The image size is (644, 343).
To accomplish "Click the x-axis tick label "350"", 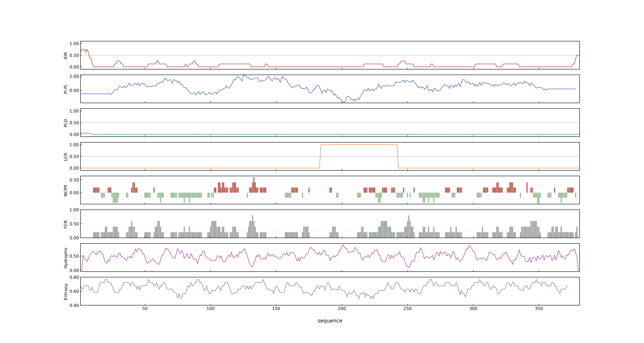I will [x=539, y=309].
